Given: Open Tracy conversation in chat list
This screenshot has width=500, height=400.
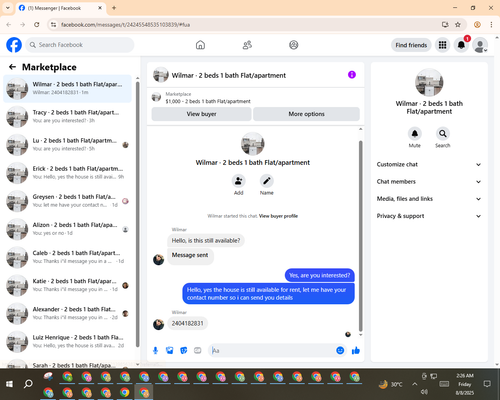Looking at the screenshot, I should click(x=67, y=117).
